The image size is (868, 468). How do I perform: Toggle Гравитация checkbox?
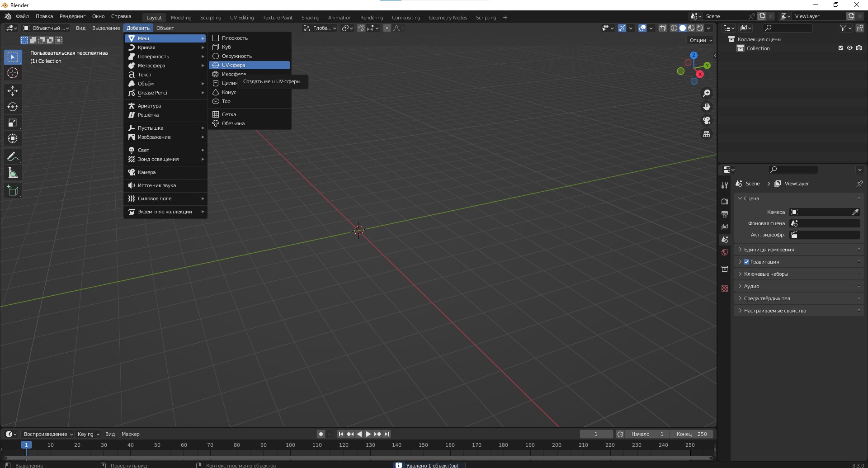tap(746, 262)
